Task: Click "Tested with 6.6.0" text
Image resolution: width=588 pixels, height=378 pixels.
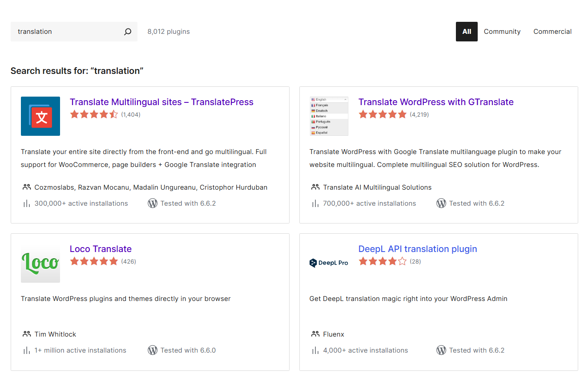Action: 188,350
